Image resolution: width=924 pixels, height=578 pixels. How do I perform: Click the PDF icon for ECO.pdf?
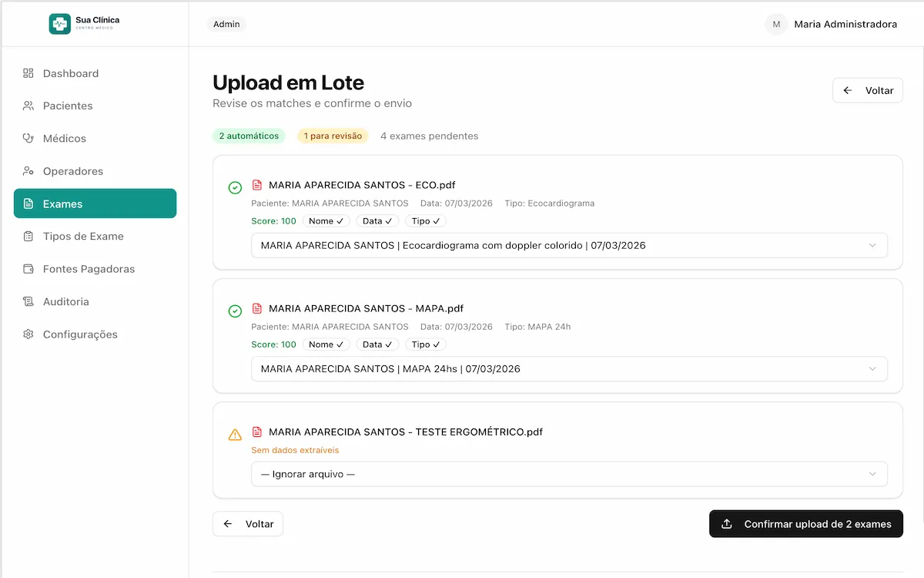pyautogui.click(x=257, y=185)
